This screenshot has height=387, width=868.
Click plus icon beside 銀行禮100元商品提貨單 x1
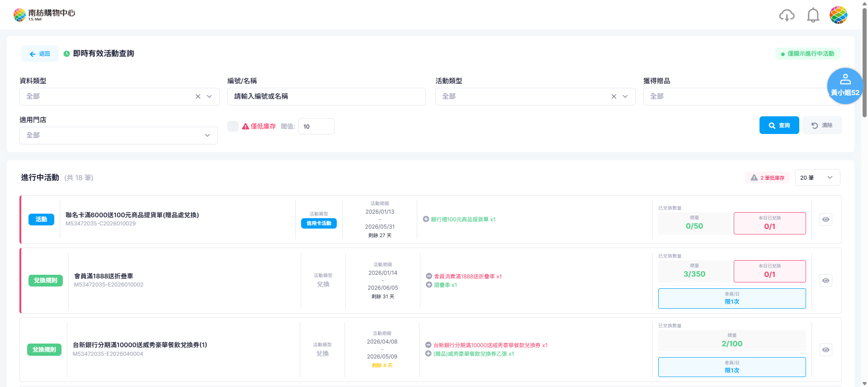click(x=426, y=219)
